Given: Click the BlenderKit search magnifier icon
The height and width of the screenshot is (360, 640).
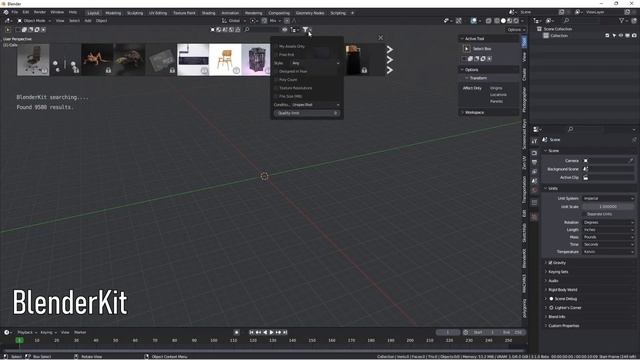Looking at the screenshot, I should [247, 29].
